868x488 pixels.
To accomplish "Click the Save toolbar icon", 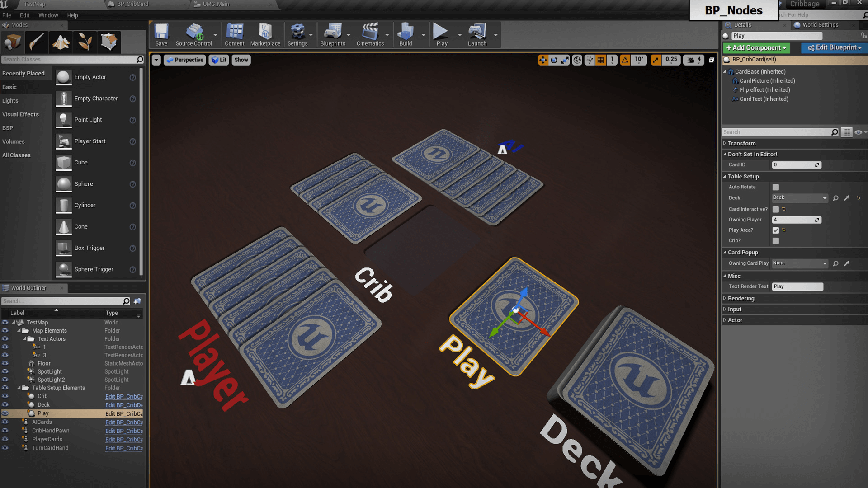I will pos(161,35).
